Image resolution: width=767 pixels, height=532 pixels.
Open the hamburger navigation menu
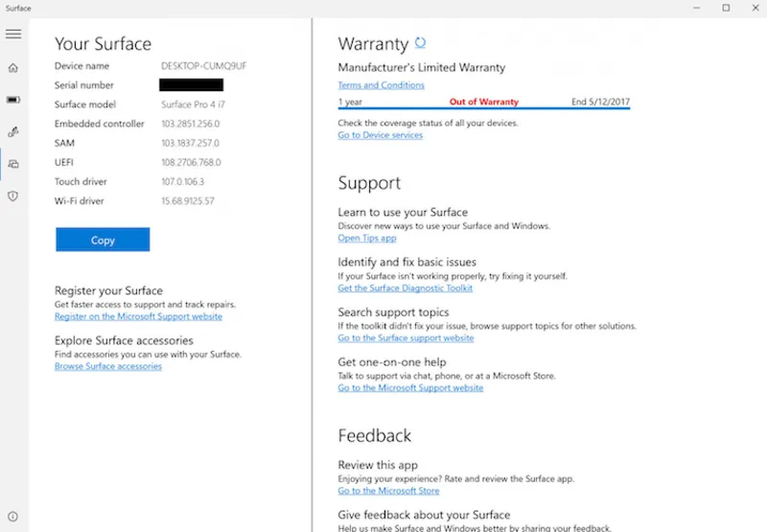(13, 34)
